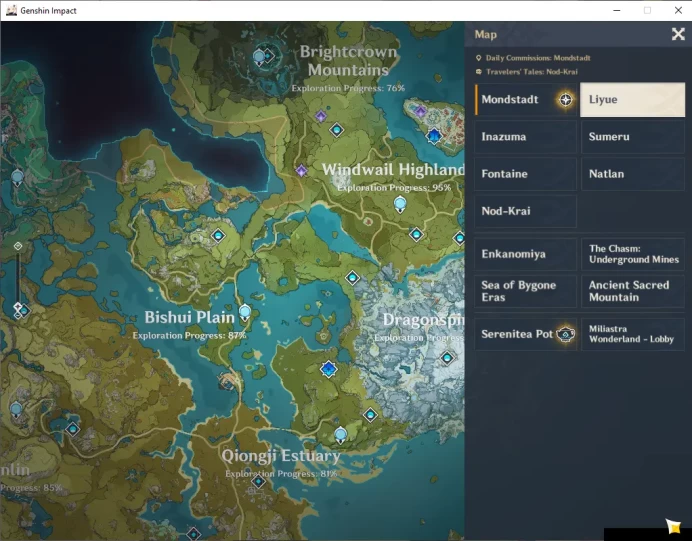Click the zoom slider handle near the bottom
The image size is (692, 541).
tap(18, 306)
